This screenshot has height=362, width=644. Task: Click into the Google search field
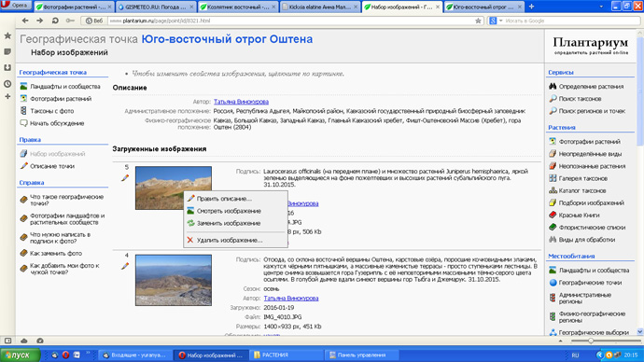(571, 21)
